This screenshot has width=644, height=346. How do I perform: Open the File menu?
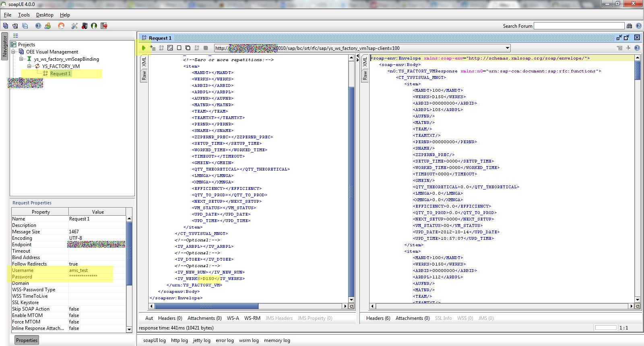(8, 15)
